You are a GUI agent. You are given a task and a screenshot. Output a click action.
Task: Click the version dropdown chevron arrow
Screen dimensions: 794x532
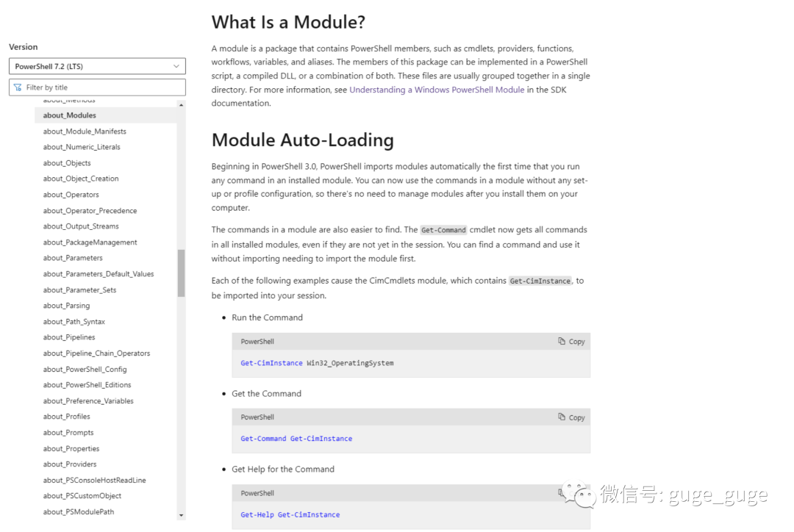(176, 66)
